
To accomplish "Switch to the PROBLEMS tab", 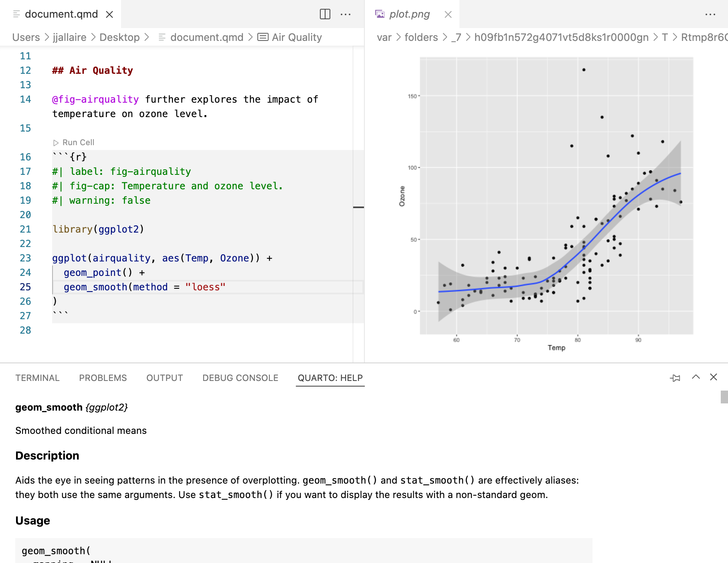I will point(103,377).
